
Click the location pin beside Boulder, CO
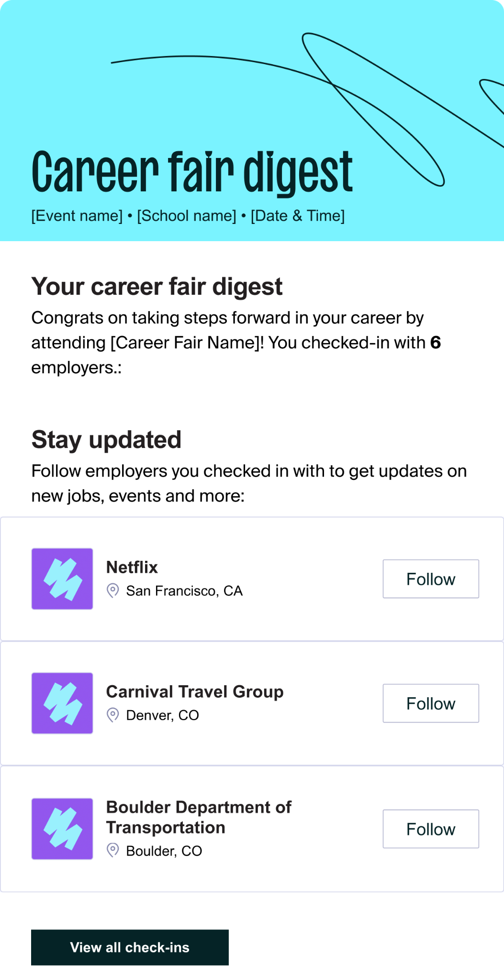click(112, 850)
